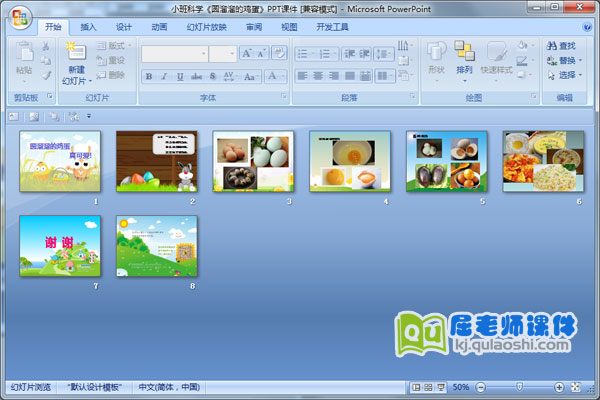The width and height of the screenshot is (600, 400).
Task: Open the Developer tab
Action: pyautogui.click(x=332, y=27)
